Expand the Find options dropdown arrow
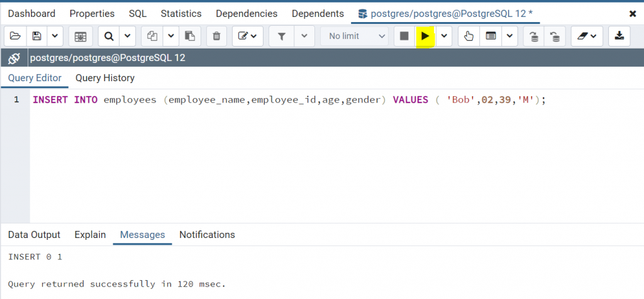The height and width of the screenshot is (299, 644). (127, 36)
